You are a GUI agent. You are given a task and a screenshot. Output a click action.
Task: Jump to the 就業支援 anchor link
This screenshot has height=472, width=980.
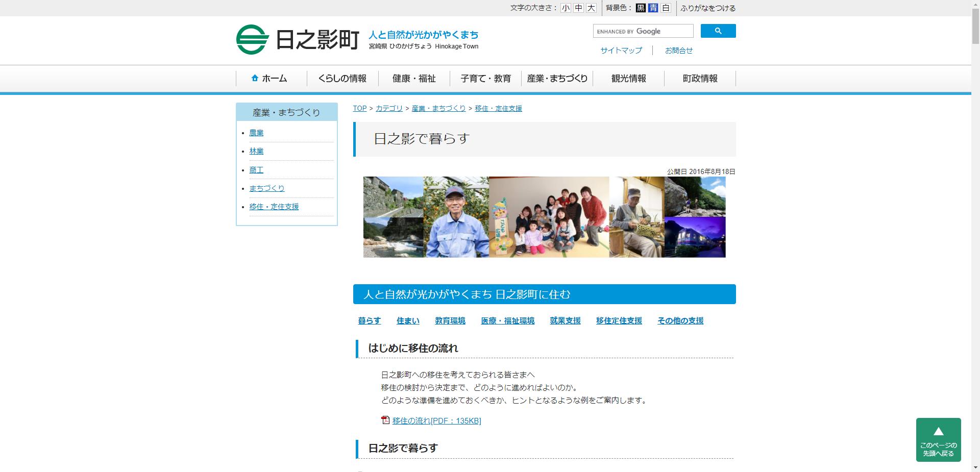tap(565, 320)
